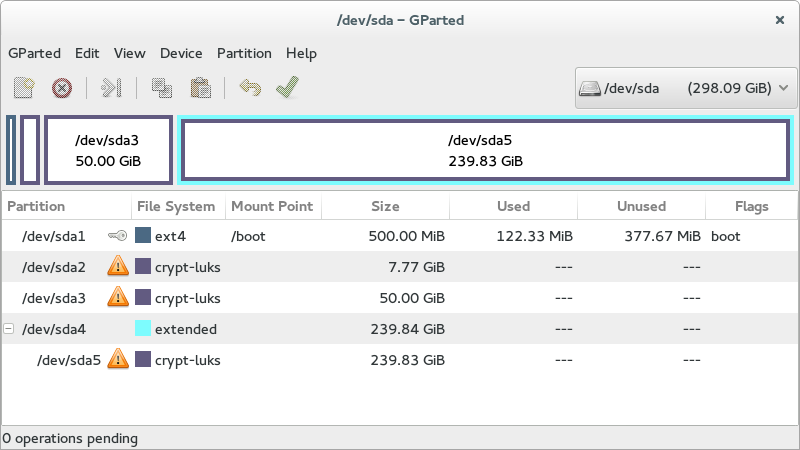
Task: Click the 377.67 MiB unused value
Action: point(663,236)
